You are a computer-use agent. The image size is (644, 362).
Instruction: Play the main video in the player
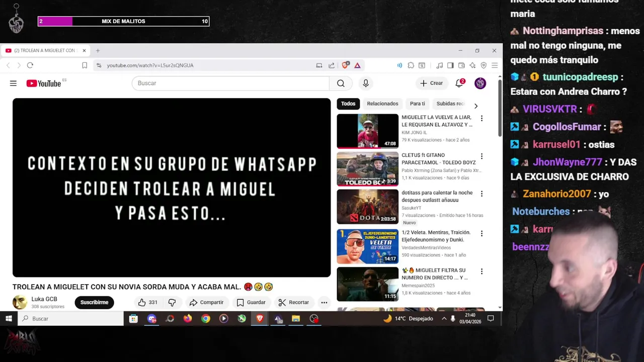coord(172,188)
